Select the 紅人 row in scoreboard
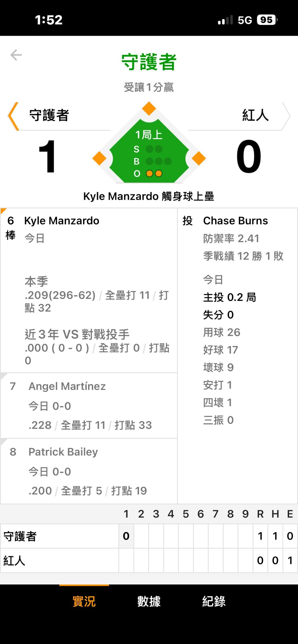Viewport: 298px width, 644px height. click(149, 561)
